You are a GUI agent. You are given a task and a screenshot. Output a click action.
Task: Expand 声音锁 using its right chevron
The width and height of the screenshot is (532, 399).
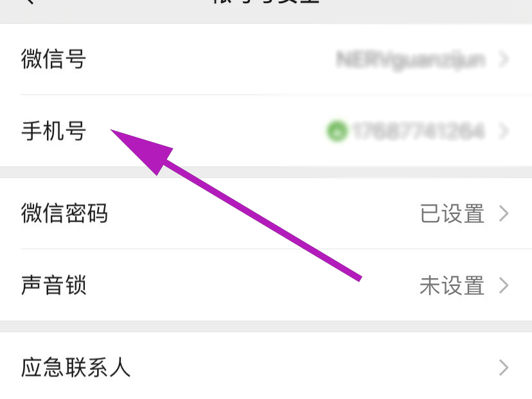(504, 285)
